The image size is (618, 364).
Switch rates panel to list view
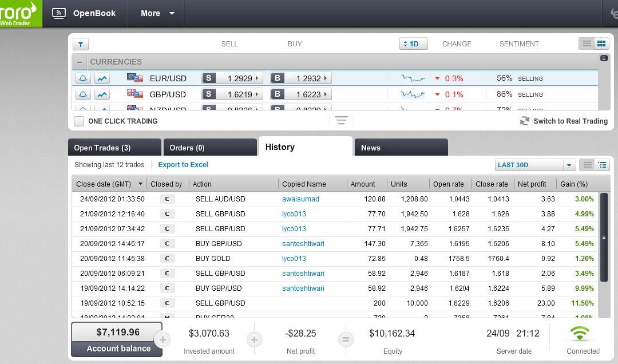[587, 43]
